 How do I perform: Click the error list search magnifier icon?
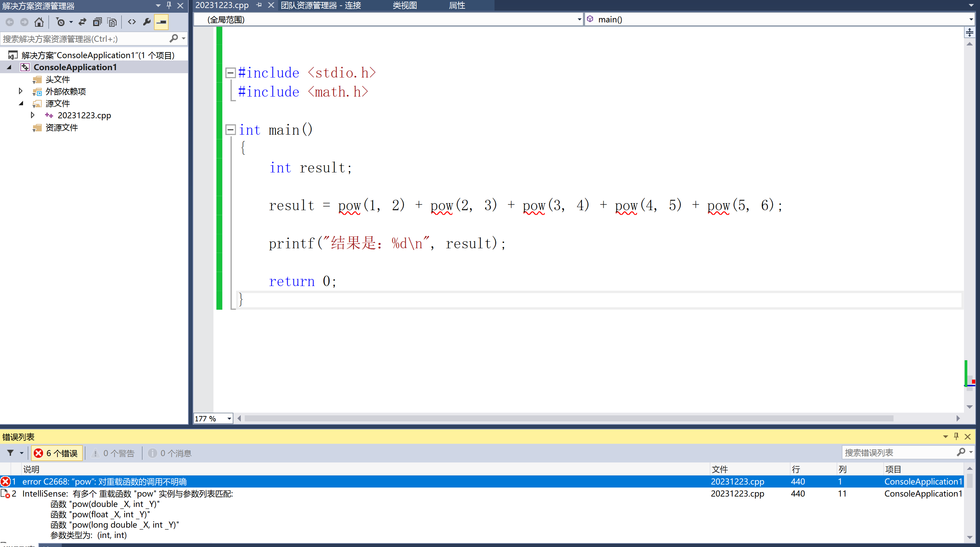pyautogui.click(x=961, y=452)
